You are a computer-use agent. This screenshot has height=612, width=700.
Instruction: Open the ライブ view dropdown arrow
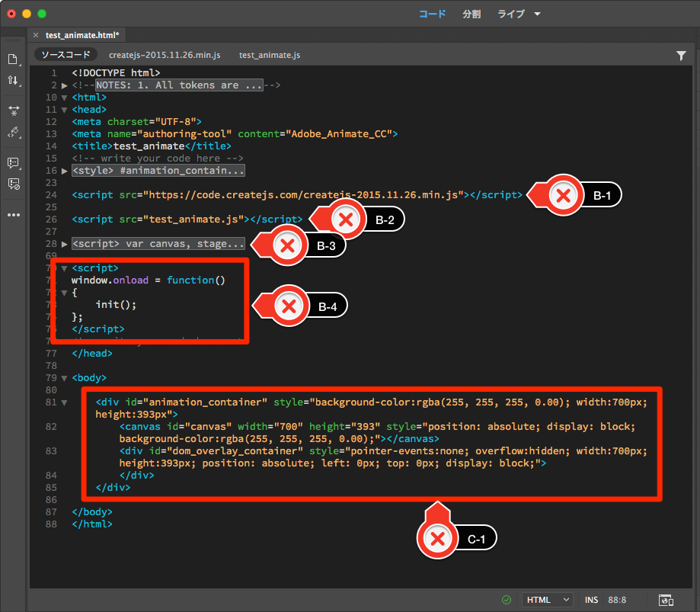click(x=537, y=14)
